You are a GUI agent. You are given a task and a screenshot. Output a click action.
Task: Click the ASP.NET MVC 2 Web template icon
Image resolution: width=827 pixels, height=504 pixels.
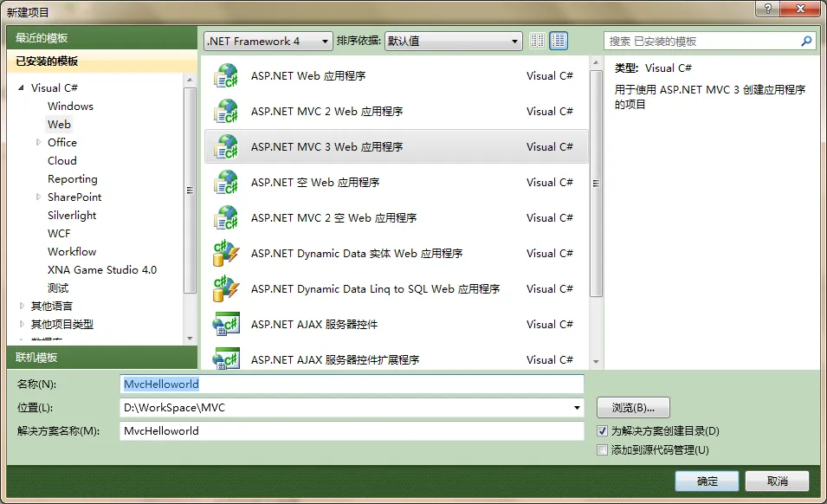pyautogui.click(x=226, y=112)
